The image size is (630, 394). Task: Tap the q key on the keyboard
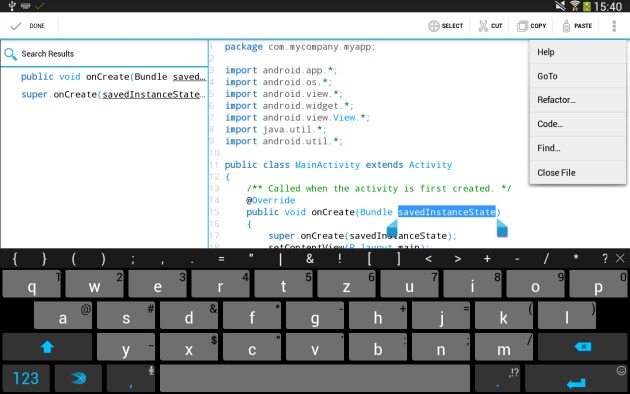coord(32,284)
